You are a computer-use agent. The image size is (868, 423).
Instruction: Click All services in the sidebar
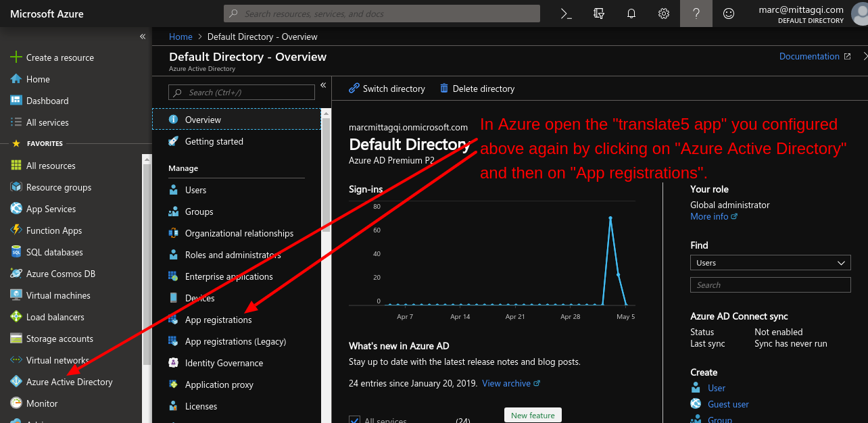pyautogui.click(x=47, y=122)
